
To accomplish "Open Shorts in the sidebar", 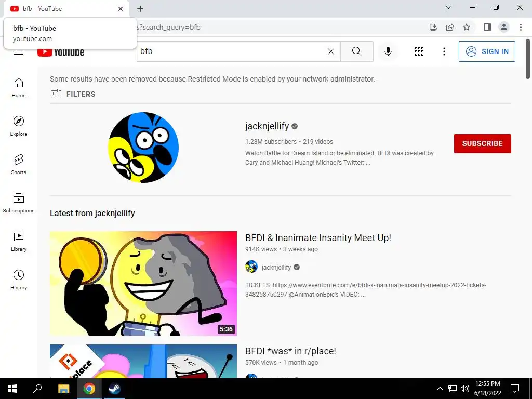I will pos(19,165).
